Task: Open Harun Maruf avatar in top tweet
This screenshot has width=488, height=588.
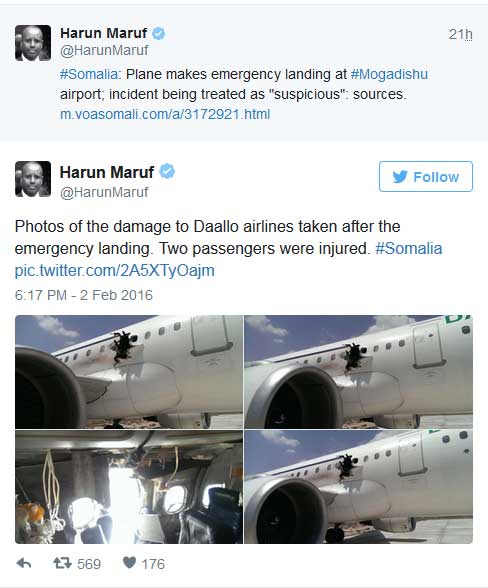Action: [33, 43]
